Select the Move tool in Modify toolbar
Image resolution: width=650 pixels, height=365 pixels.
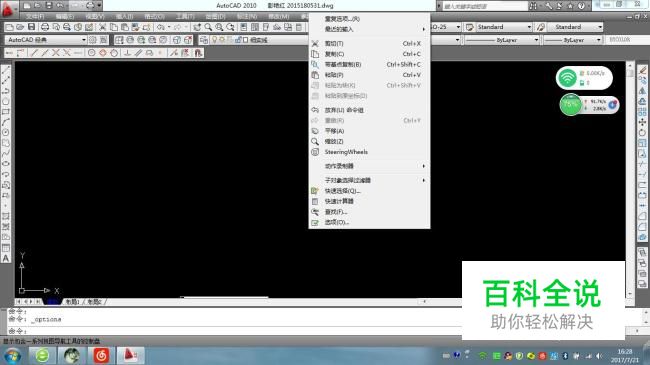pos(642,122)
